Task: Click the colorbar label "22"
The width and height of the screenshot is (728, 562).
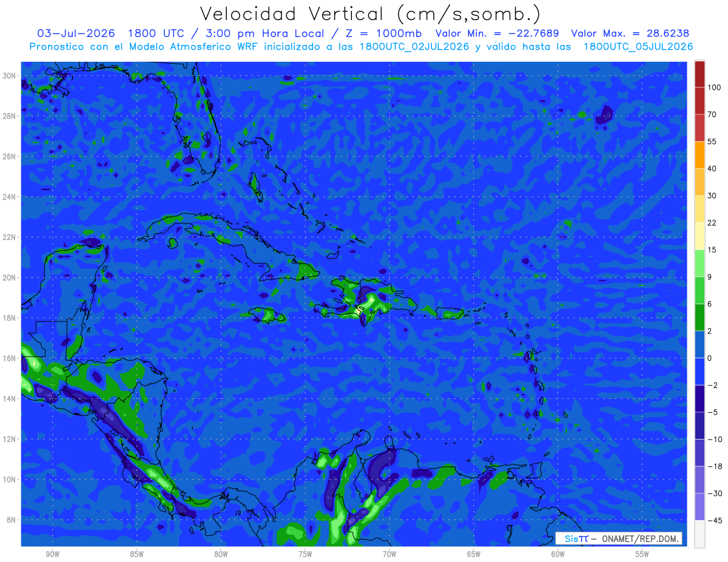Action: (x=712, y=222)
